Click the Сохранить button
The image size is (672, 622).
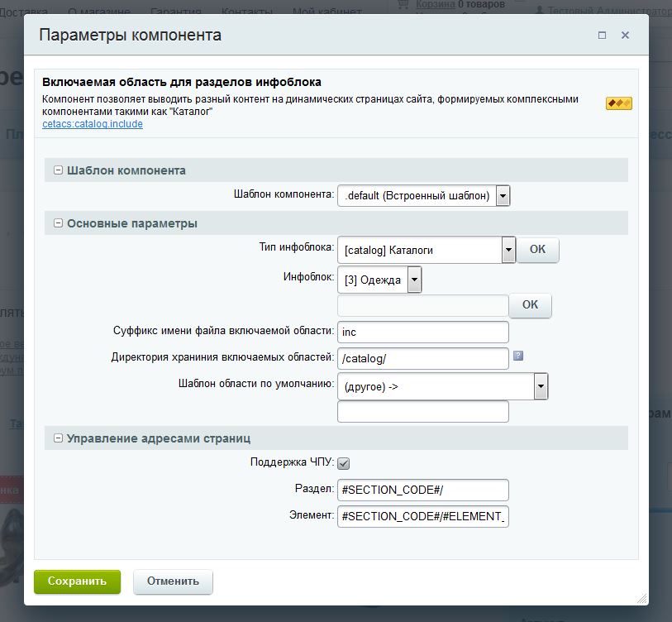click(x=76, y=581)
